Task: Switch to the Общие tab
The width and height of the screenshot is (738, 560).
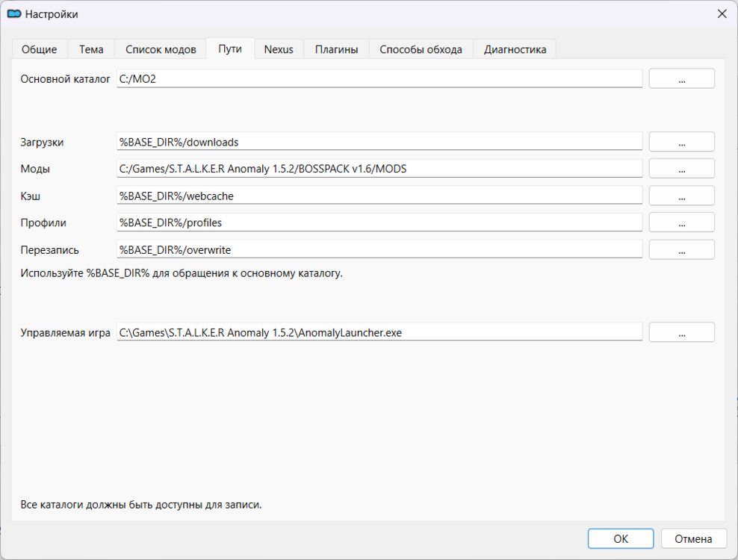Action: [39, 49]
